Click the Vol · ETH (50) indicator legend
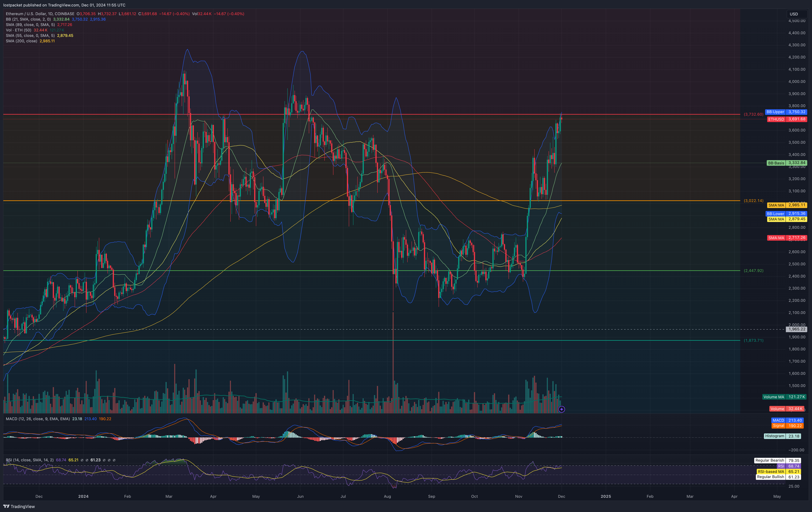 point(19,30)
